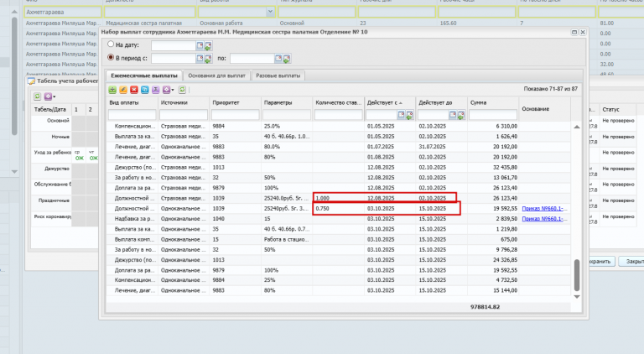Click the green add payment icon
Screen dimensions: 644x354
point(112,89)
